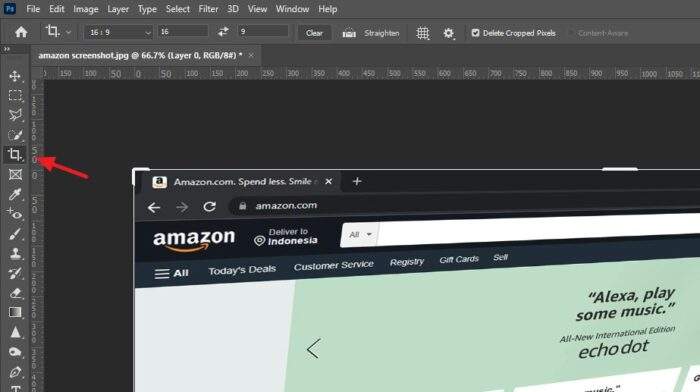Image resolution: width=700 pixels, height=392 pixels.
Task: Open the Filter menu
Action: 208,9
